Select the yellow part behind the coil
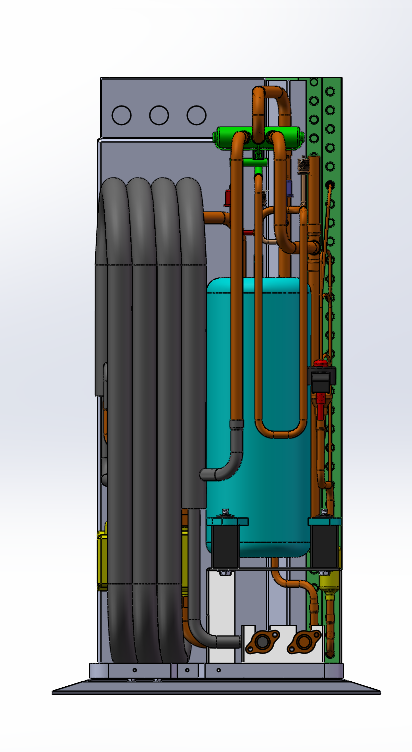The image size is (412, 752). click(x=102, y=559)
